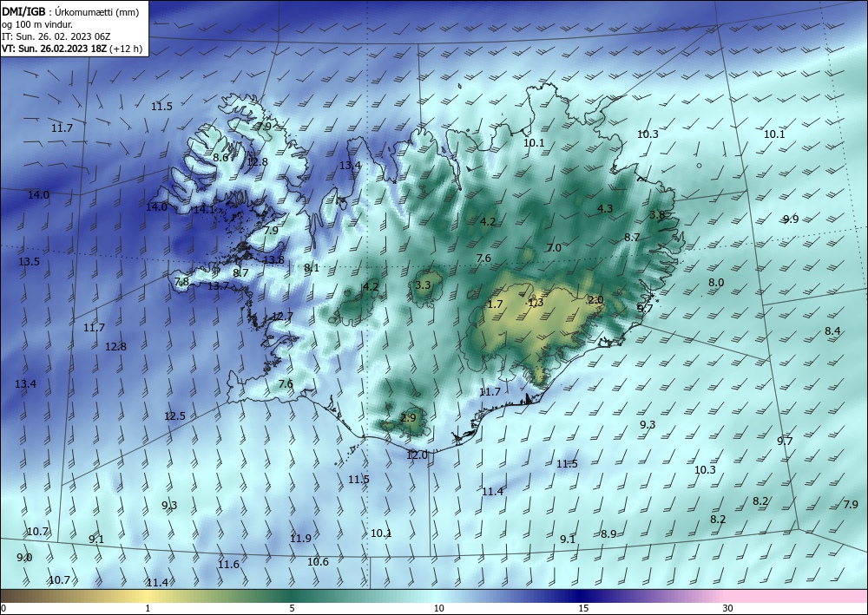Image resolution: width=868 pixels, height=615 pixels.
Task: Click the value 3.8 on the map
Action: click(x=657, y=214)
